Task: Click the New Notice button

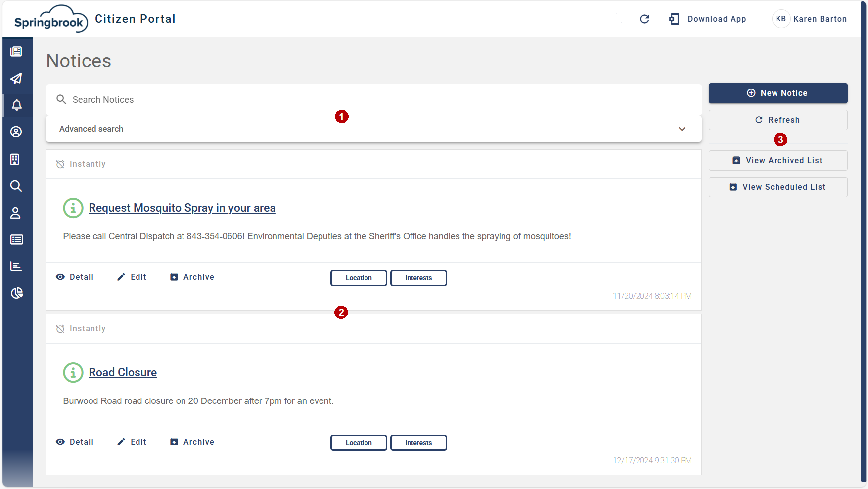Action: (x=778, y=93)
